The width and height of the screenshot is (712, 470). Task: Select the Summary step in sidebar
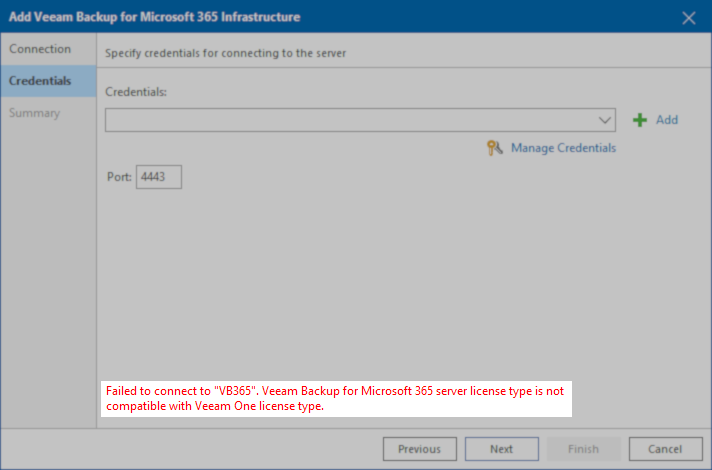[48, 113]
